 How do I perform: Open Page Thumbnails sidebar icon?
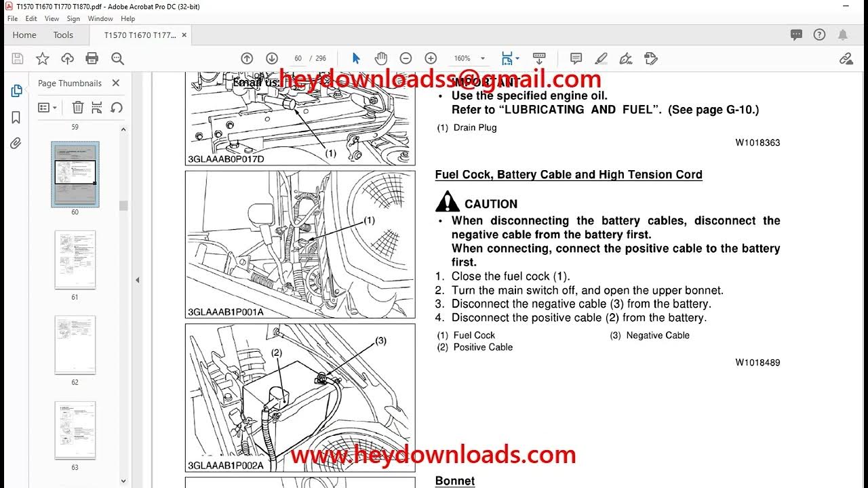coord(16,91)
